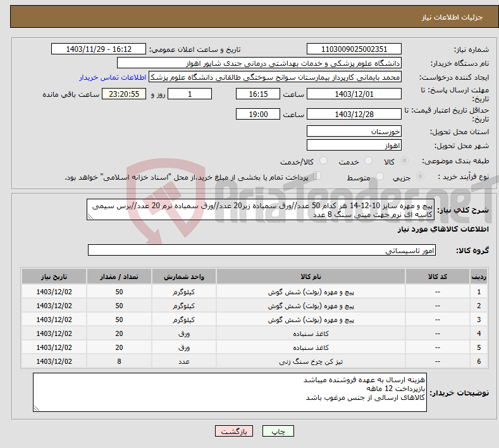Click the request creator name field
499x448 pixels.
(275, 77)
